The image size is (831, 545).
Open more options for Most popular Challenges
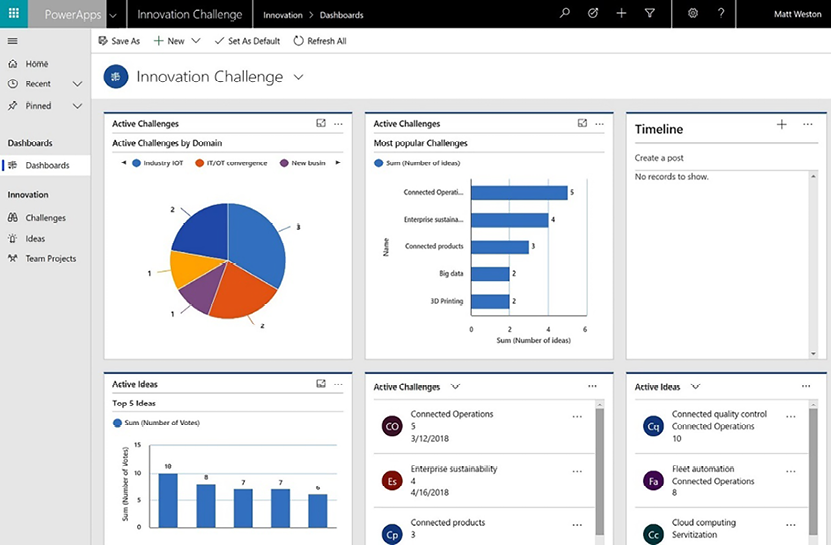[x=599, y=124]
